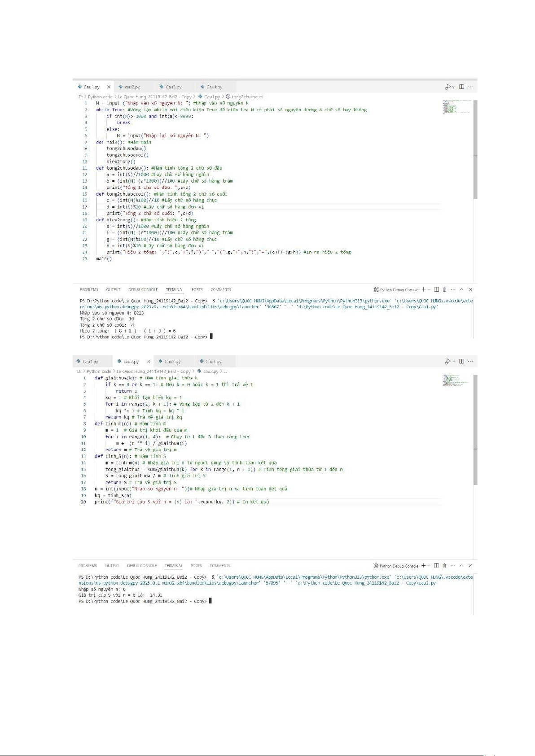Click 'kq = tinh_S(n)' line in cau2.py
The height and width of the screenshot is (756, 535).
[113, 496]
